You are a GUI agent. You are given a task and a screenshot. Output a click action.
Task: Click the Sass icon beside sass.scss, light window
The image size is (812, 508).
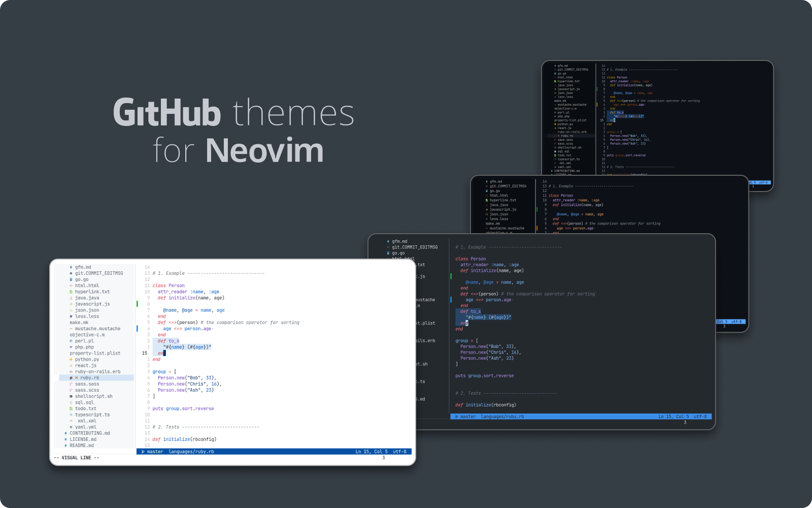pyautogui.click(x=71, y=390)
